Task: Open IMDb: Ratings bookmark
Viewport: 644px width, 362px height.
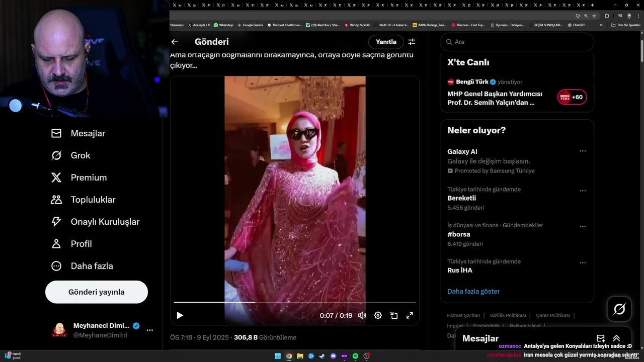Action: coord(429,25)
